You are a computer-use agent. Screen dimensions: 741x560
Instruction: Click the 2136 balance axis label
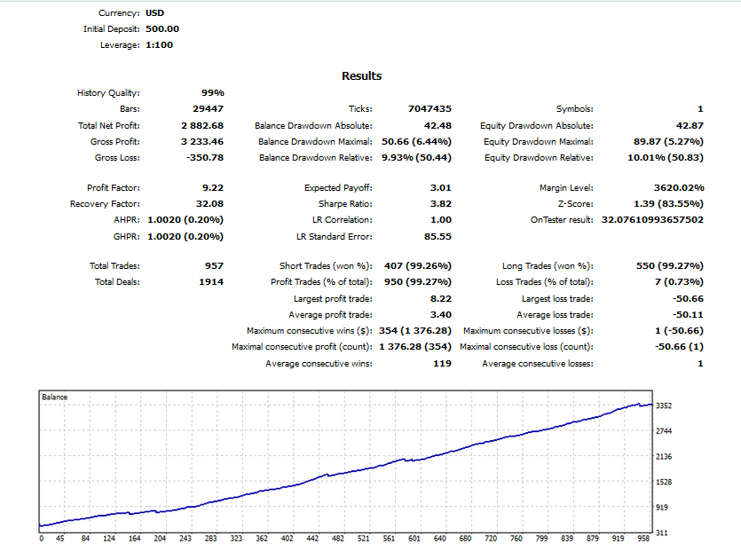point(664,457)
